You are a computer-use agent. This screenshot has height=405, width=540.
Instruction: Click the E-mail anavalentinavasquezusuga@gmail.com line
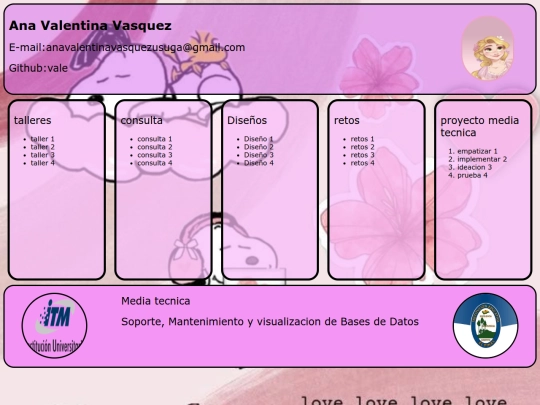coord(127,48)
